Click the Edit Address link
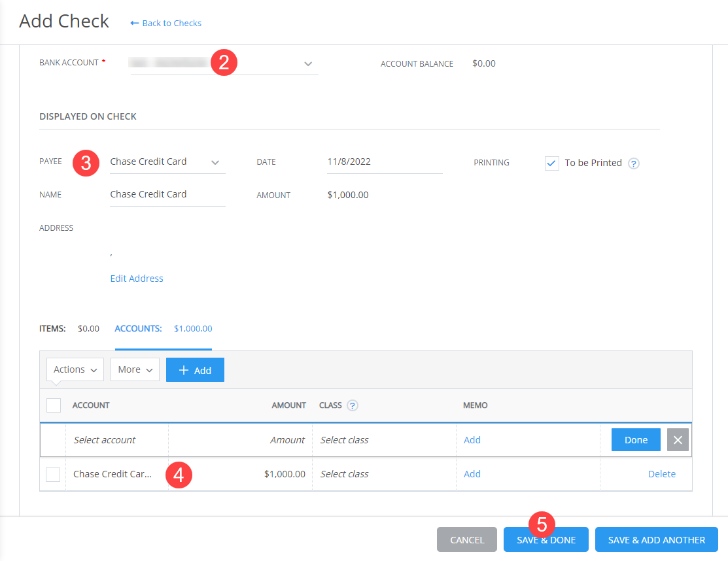 click(136, 278)
